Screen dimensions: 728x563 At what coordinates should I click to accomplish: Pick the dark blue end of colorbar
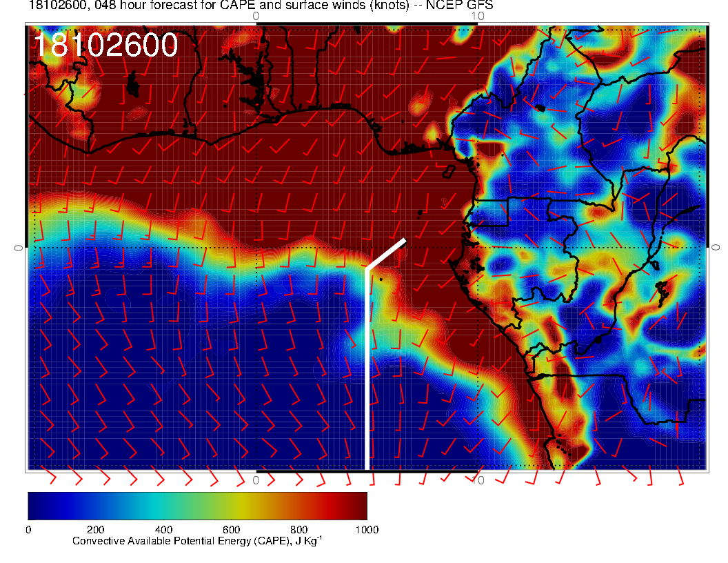[36, 505]
